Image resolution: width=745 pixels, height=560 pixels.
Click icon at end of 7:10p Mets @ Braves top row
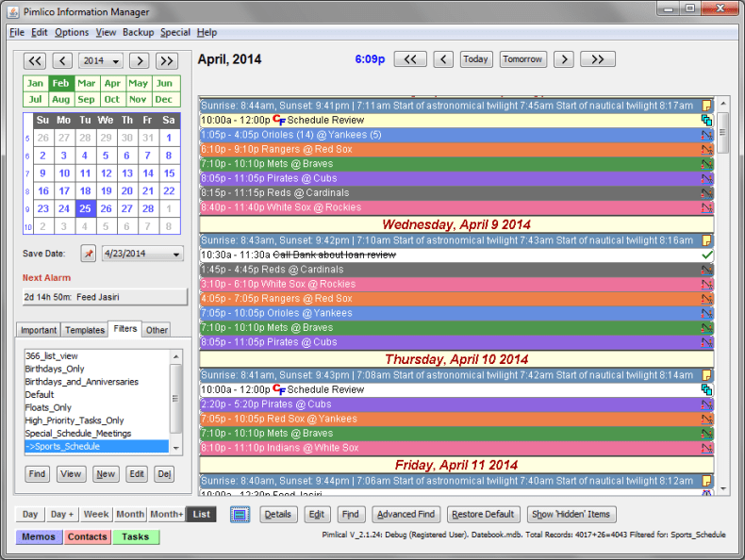[706, 164]
